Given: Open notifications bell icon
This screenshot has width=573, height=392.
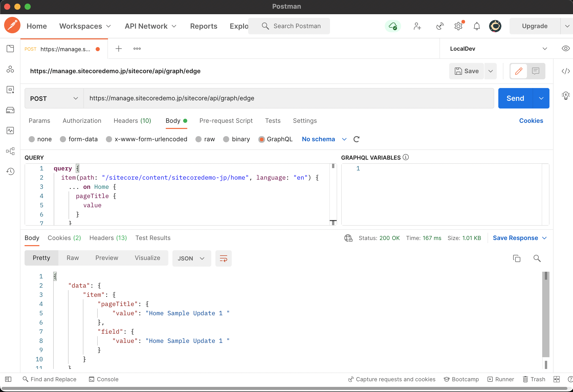Looking at the screenshot, I should tap(477, 26).
